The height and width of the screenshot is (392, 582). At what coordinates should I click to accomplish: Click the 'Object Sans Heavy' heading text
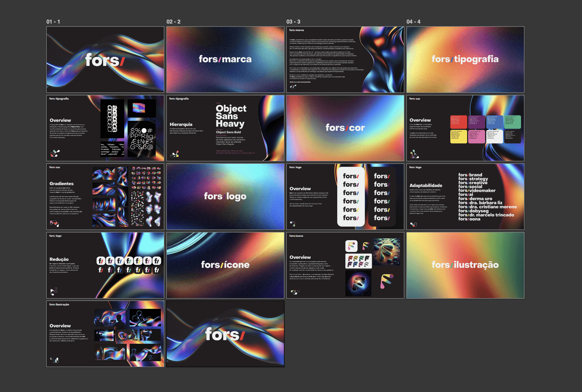(231, 116)
